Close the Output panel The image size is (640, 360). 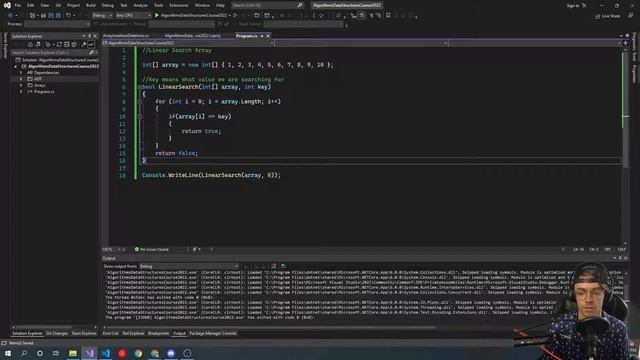(626, 258)
